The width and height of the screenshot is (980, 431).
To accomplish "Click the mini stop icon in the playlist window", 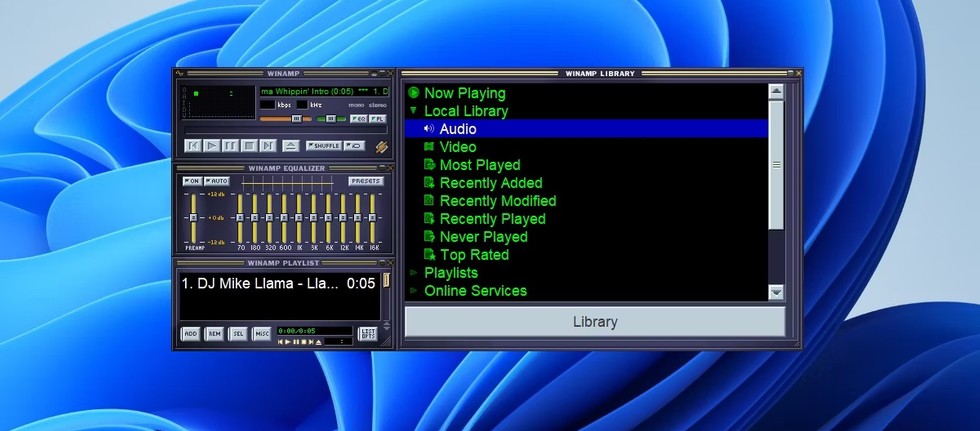I will click(x=303, y=342).
